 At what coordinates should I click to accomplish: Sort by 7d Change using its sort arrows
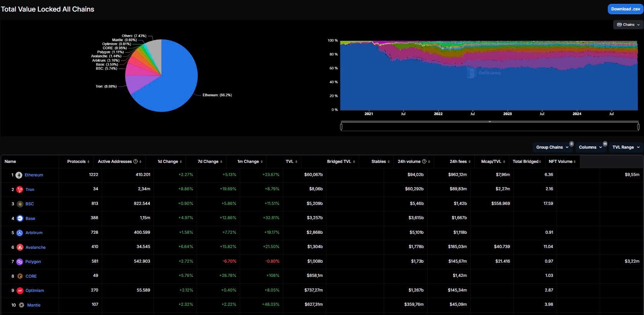[x=221, y=162]
